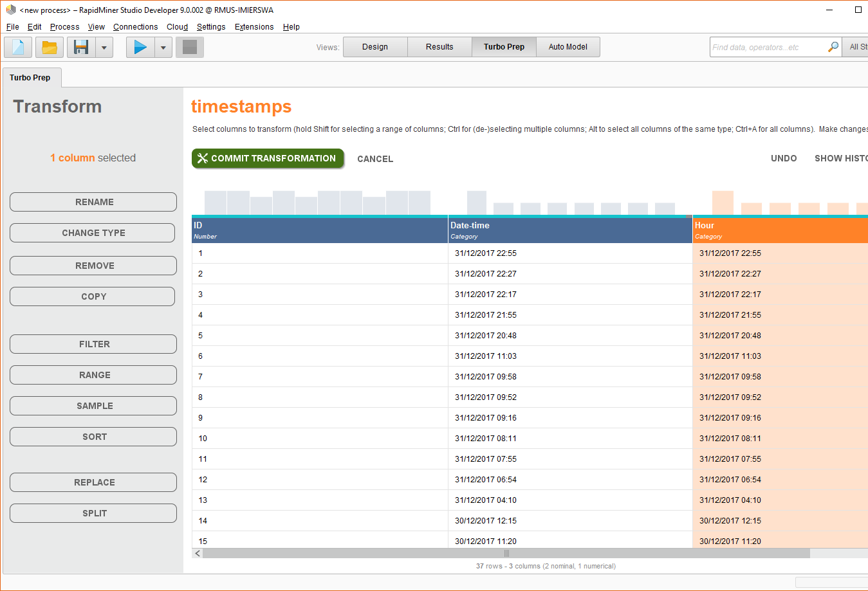Switch to the Design view

click(x=375, y=47)
